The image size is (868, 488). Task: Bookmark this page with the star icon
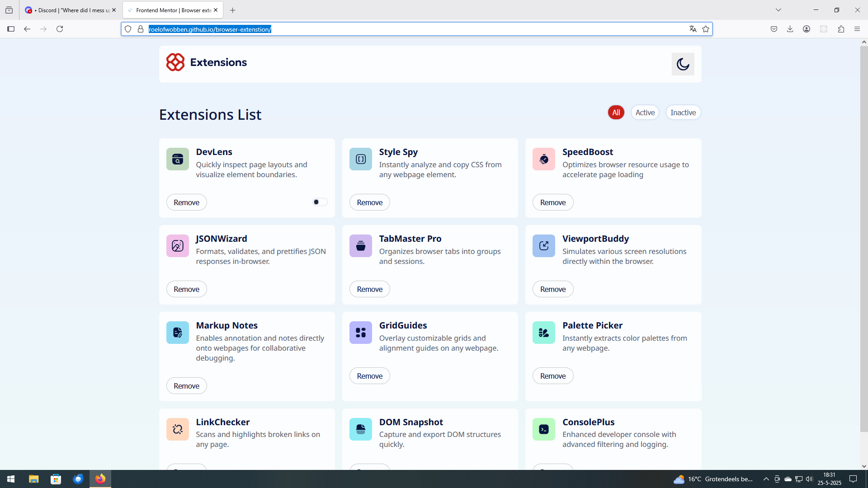click(706, 29)
